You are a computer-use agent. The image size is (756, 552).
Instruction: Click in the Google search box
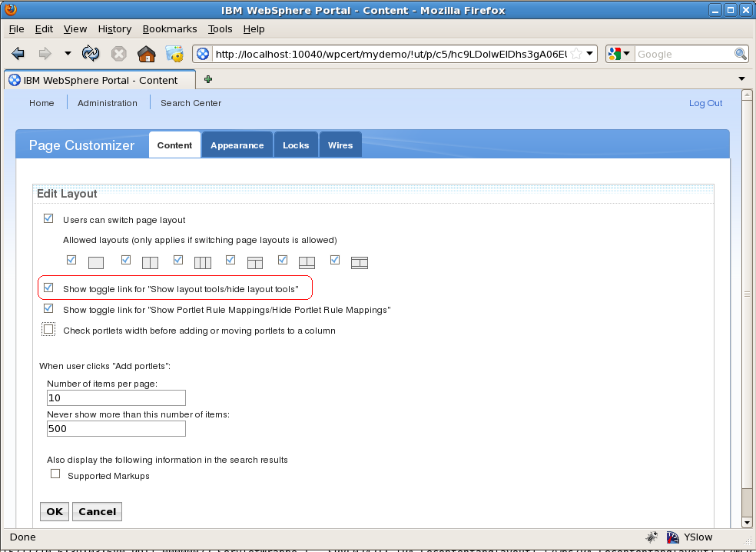(684, 54)
